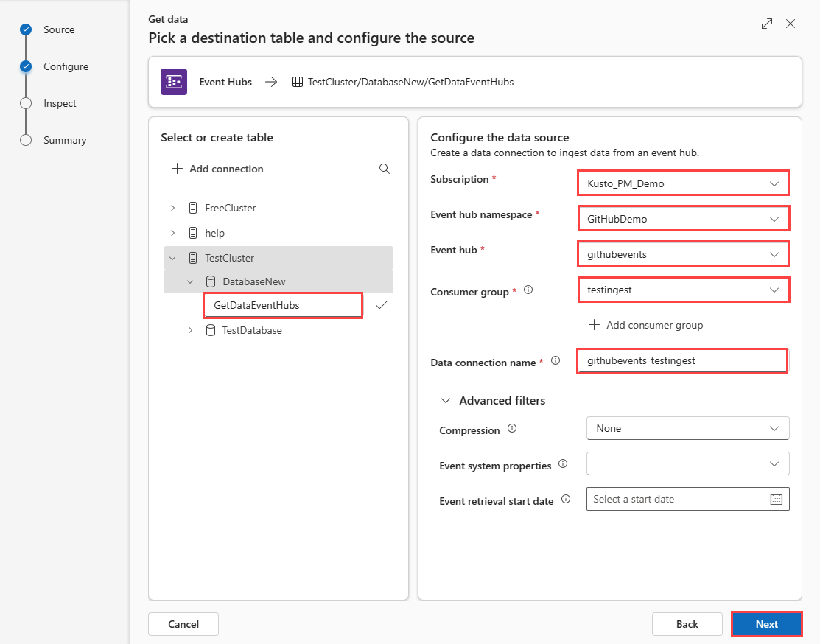The width and height of the screenshot is (820, 644).
Task: Click the info icon next to Compression
Action: click(512, 429)
